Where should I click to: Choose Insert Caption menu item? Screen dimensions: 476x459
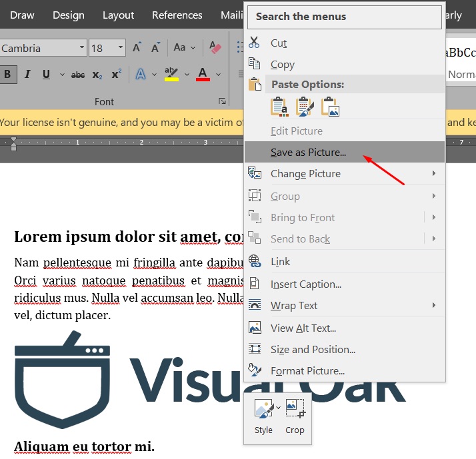click(x=345, y=284)
